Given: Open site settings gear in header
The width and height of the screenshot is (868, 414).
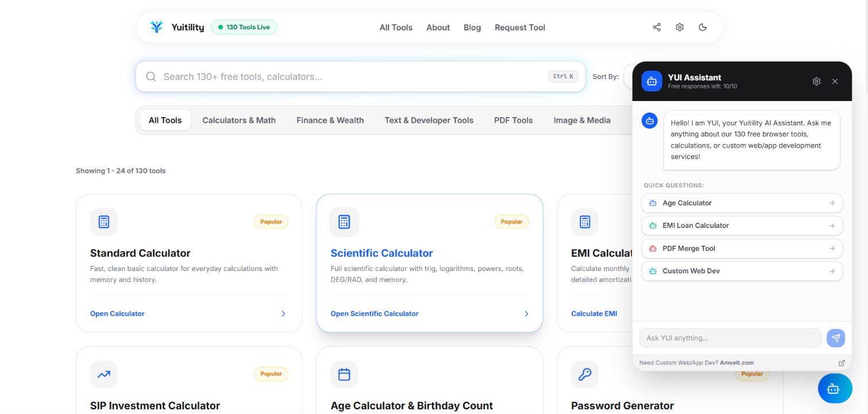Looking at the screenshot, I should point(680,27).
